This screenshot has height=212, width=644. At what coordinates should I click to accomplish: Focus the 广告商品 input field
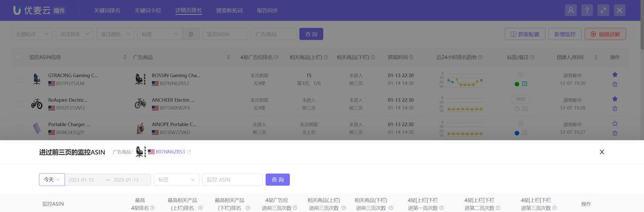[273, 34]
